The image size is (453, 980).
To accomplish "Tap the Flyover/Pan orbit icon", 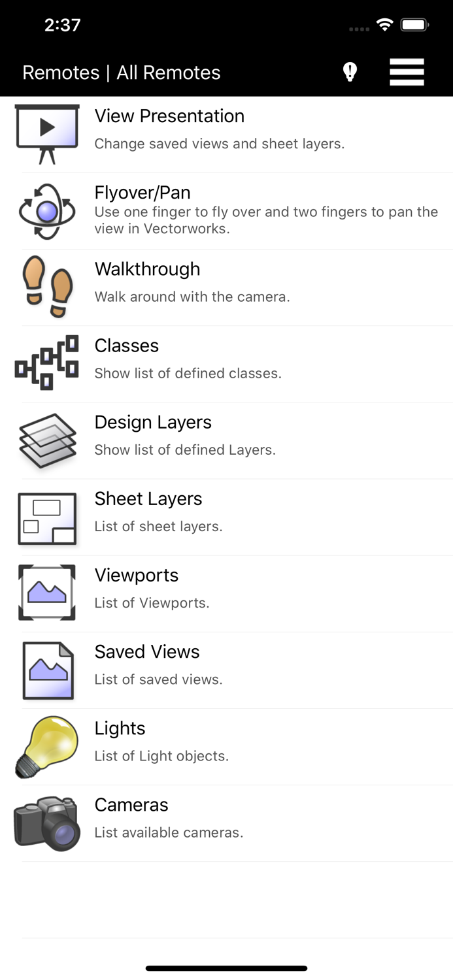I will [47, 209].
